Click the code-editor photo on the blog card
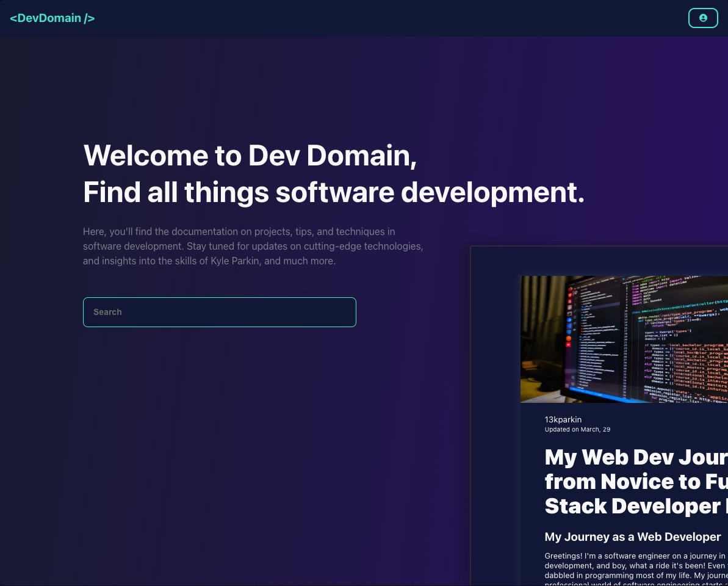 624,339
